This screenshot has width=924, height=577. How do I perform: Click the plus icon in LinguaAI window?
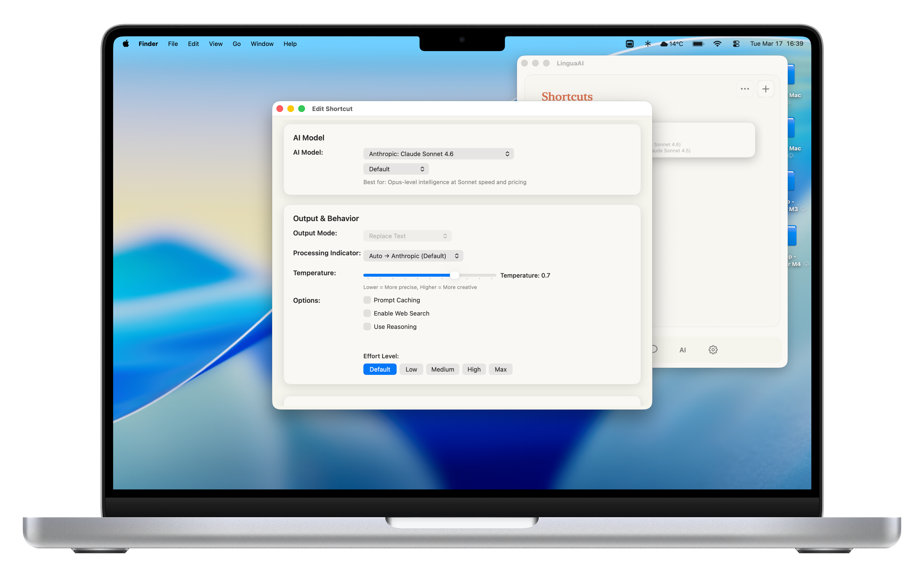(766, 89)
